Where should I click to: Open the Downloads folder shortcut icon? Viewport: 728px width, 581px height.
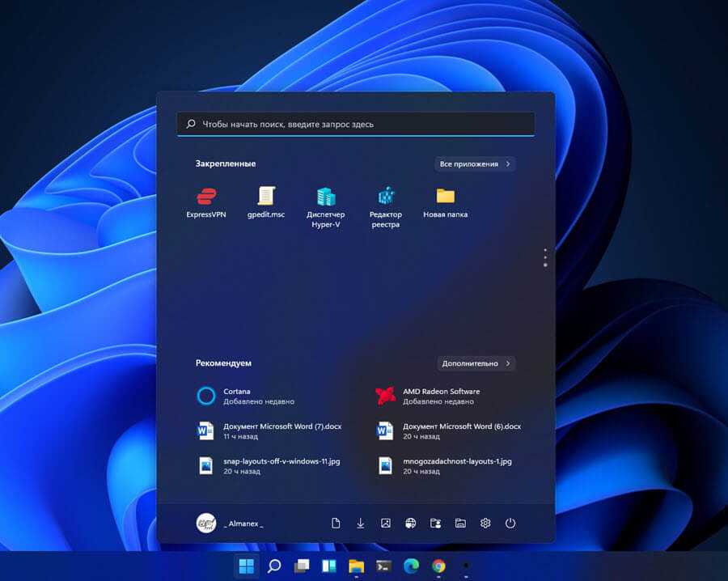(361, 524)
